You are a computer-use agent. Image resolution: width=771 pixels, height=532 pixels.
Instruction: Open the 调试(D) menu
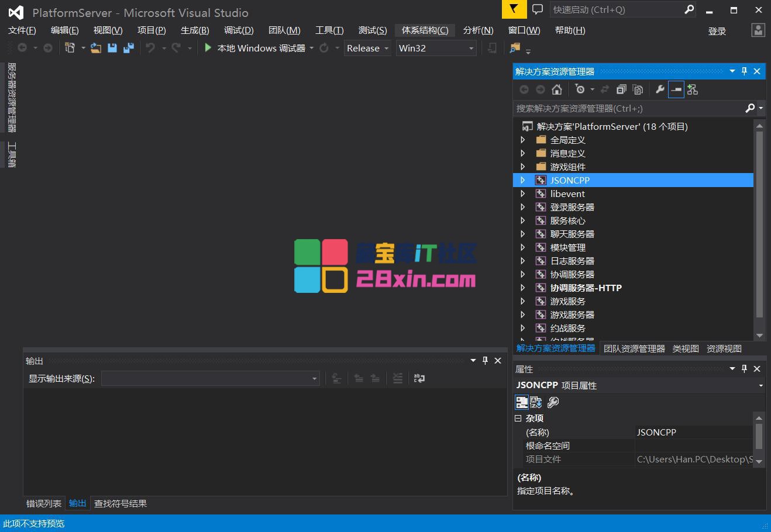pyautogui.click(x=239, y=30)
